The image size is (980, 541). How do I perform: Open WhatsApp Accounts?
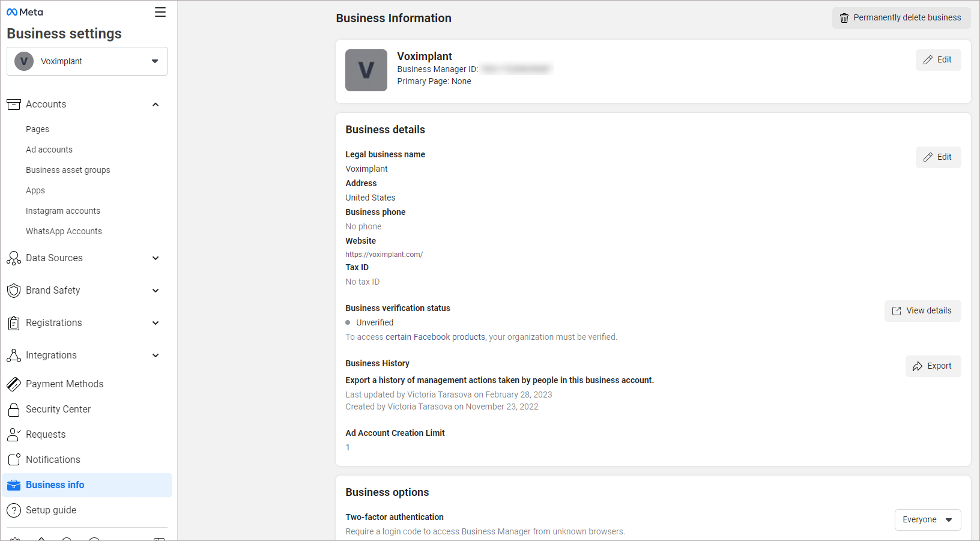point(64,231)
